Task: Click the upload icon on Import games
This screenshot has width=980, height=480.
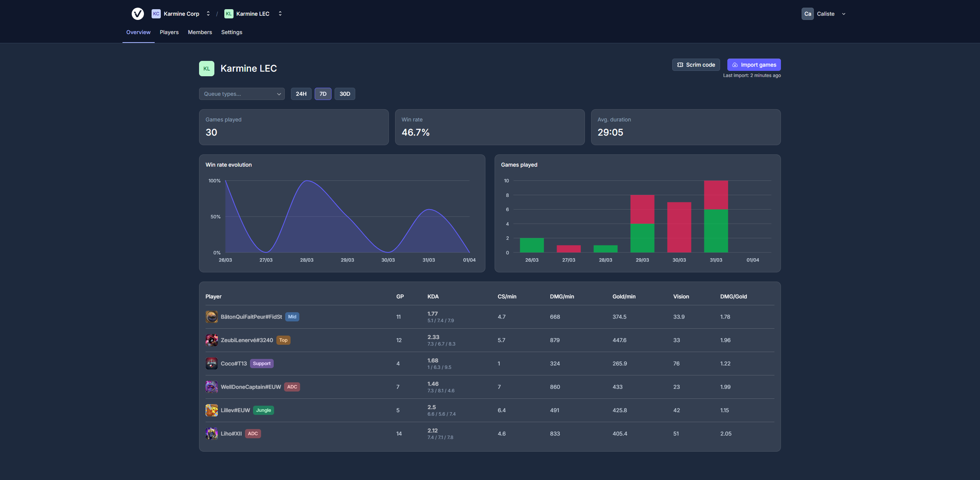Action: point(735,64)
